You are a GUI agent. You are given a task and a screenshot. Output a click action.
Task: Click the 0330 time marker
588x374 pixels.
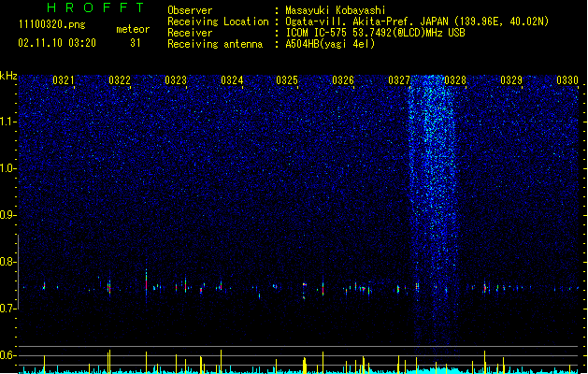[x=567, y=80]
